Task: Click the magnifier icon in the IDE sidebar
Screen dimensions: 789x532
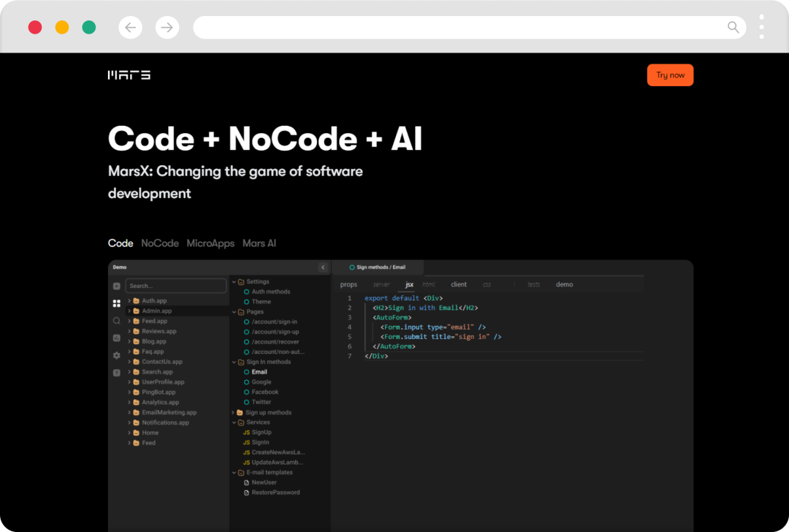Action: (117, 321)
